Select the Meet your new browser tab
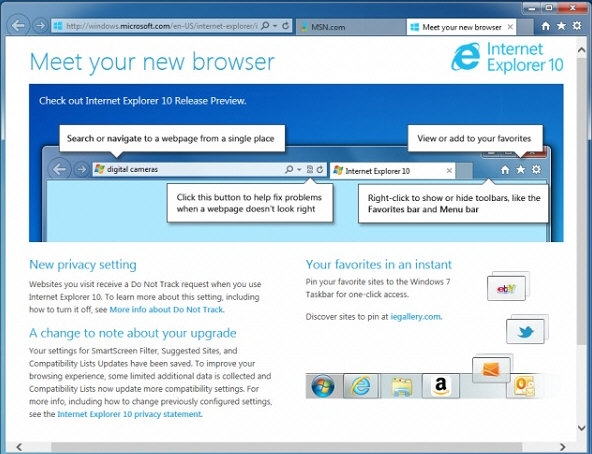Image resolution: width=592 pixels, height=454 pixels. 461,27
